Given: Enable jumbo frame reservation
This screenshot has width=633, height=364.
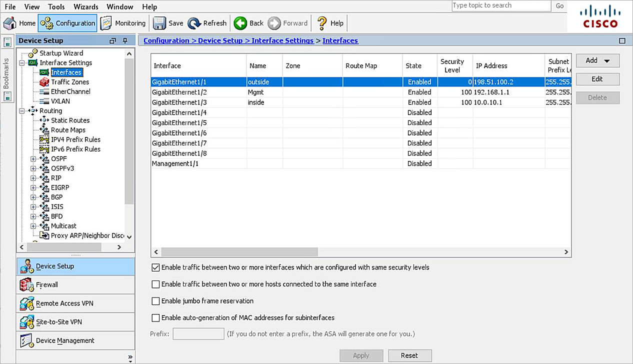Looking at the screenshot, I should click(156, 301).
